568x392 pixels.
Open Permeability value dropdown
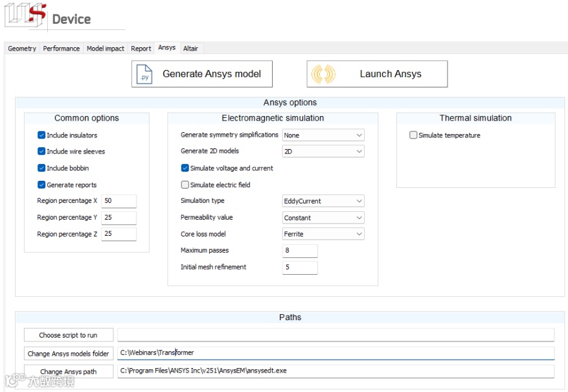(x=323, y=218)
